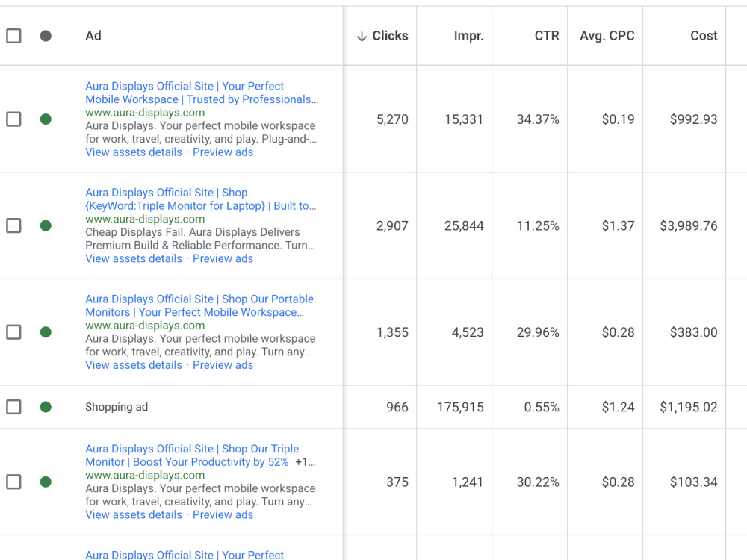747x560 pixels.
Task: Open ad 'Shop Our Triple Monitor | Boost Your Productivity'
Action: [192, 455]
